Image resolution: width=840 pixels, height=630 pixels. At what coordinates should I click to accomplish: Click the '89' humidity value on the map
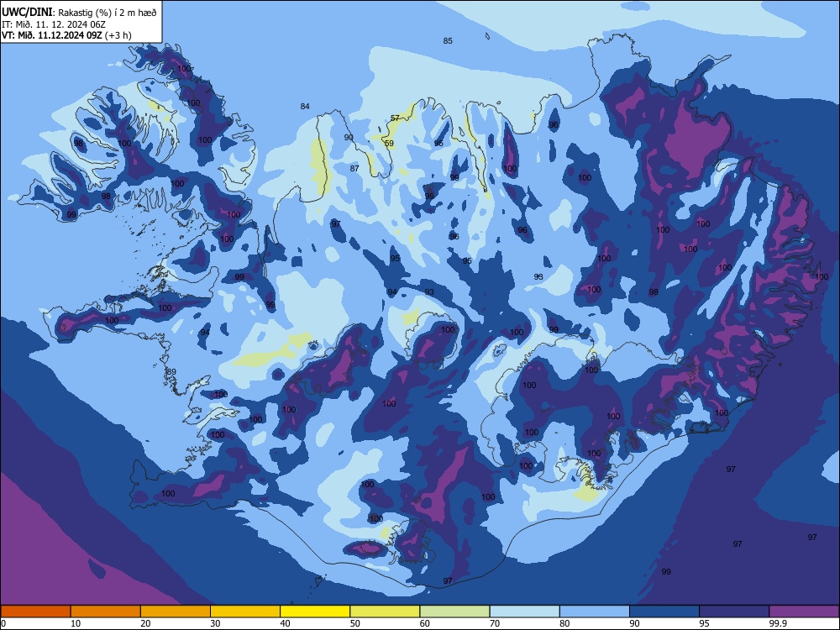[171, 372]
